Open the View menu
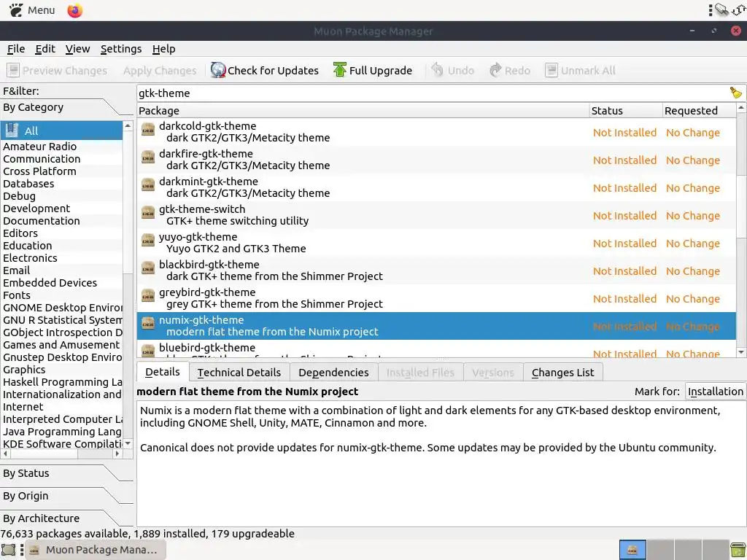The width and height of the screenshot is (747, 560). point(77,49)
